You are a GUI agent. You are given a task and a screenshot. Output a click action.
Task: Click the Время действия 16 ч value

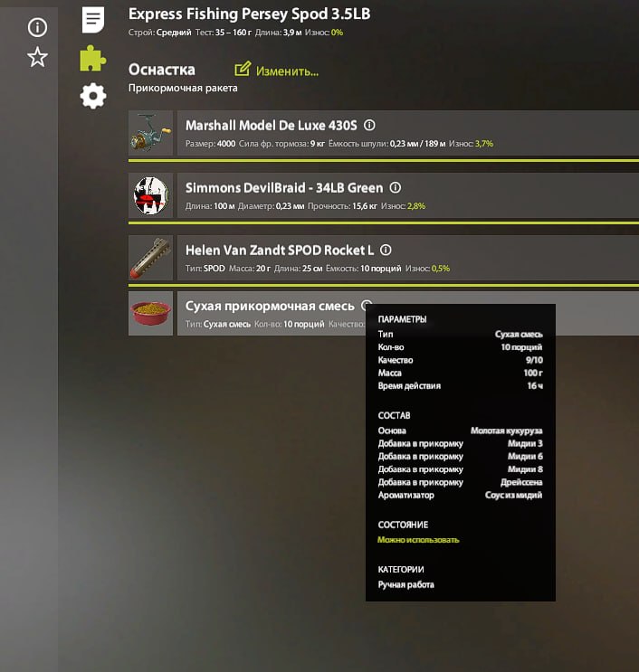(x=535, y=386)
